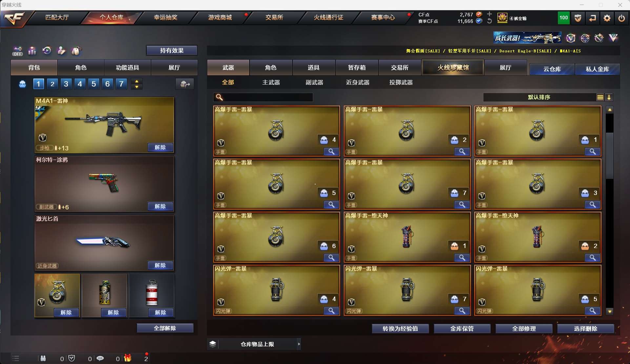Screen dimensions: 630x364
Task: Switch to the 火线珍藏馆 tab
Action: coord(453,67)
